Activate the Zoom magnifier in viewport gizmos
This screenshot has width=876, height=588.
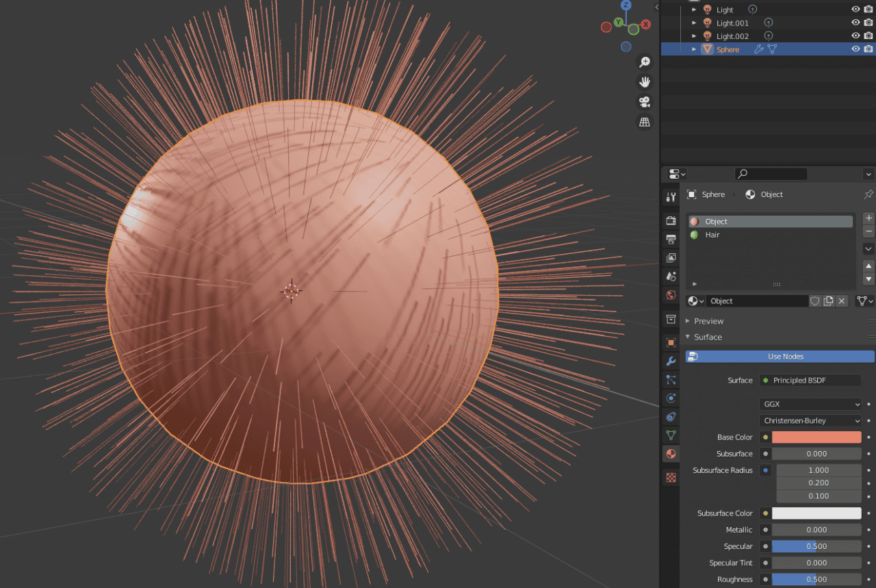pyautogui.click(x=644, y=62)
